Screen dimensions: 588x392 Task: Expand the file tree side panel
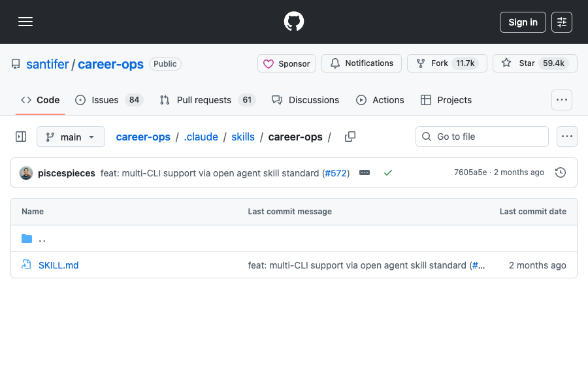click(21, 137)
